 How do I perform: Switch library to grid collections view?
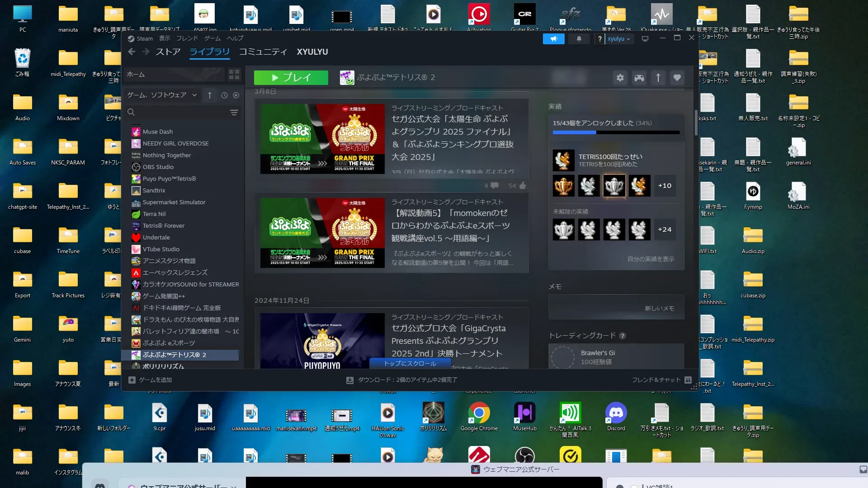click(234, 75)
